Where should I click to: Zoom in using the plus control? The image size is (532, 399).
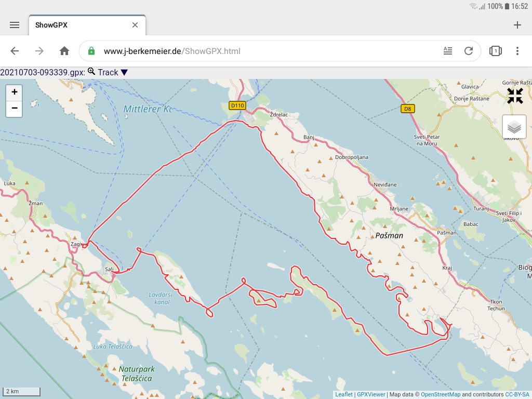click(14, 91)
